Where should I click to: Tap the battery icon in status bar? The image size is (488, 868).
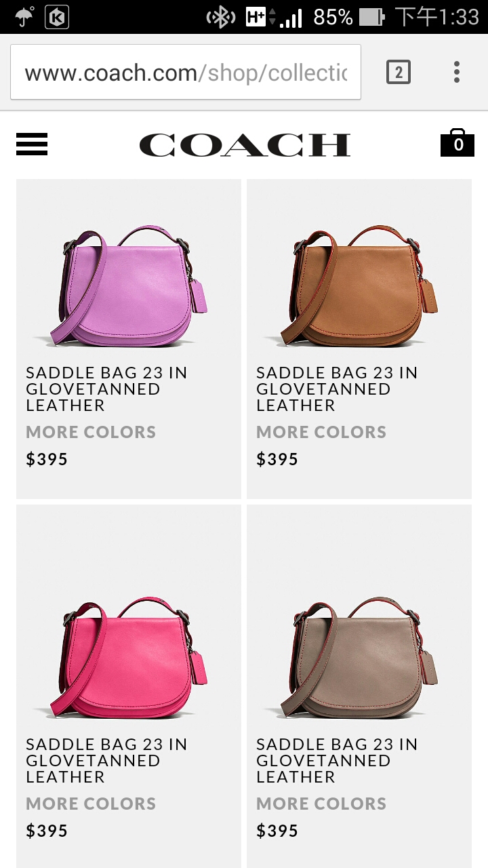click(371, 17)
